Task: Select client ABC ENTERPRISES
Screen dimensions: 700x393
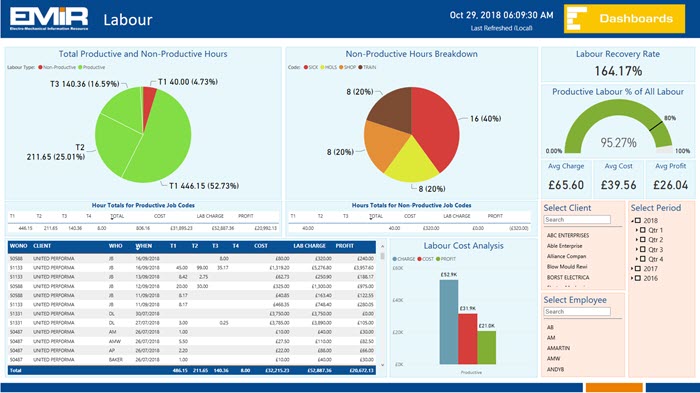Action: 568,235
